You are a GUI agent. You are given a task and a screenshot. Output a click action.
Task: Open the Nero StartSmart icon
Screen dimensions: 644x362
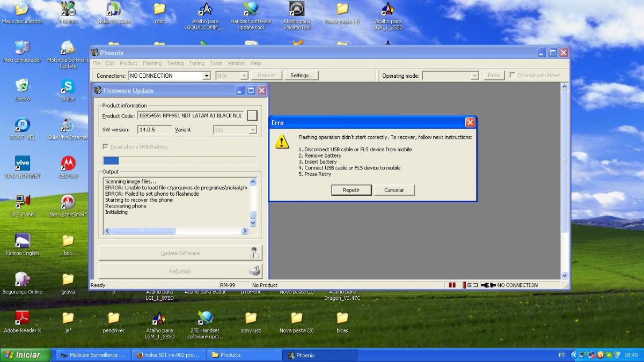tap(68, 206)
